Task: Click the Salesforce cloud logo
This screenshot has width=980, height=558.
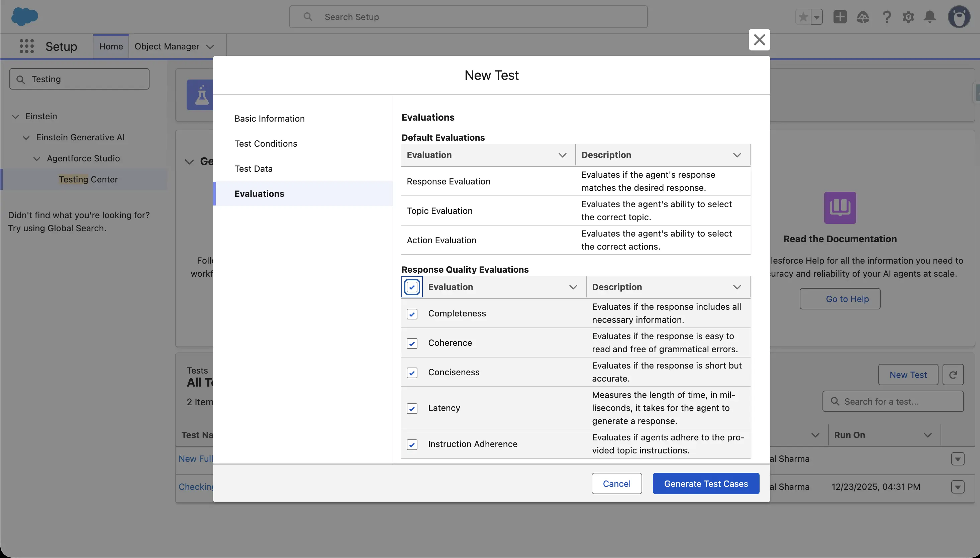Action: click(x=24, y=17)
